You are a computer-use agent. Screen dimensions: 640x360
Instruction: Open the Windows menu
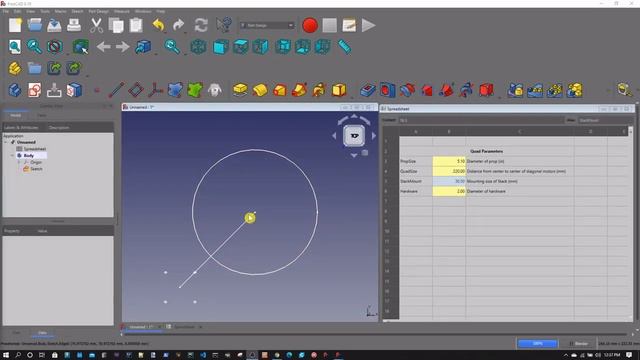[x=143, y=11]
